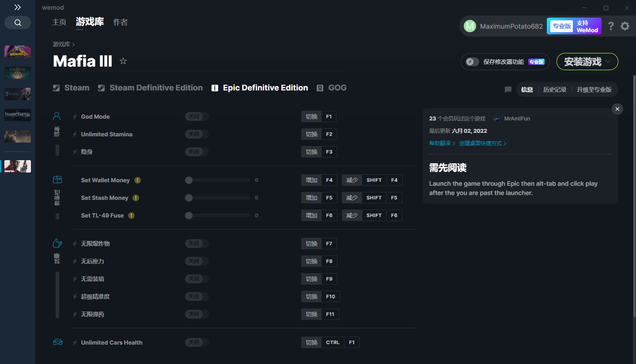636x364 pixels.
Task: Click the vehicle car category icon
Action: 58,342
